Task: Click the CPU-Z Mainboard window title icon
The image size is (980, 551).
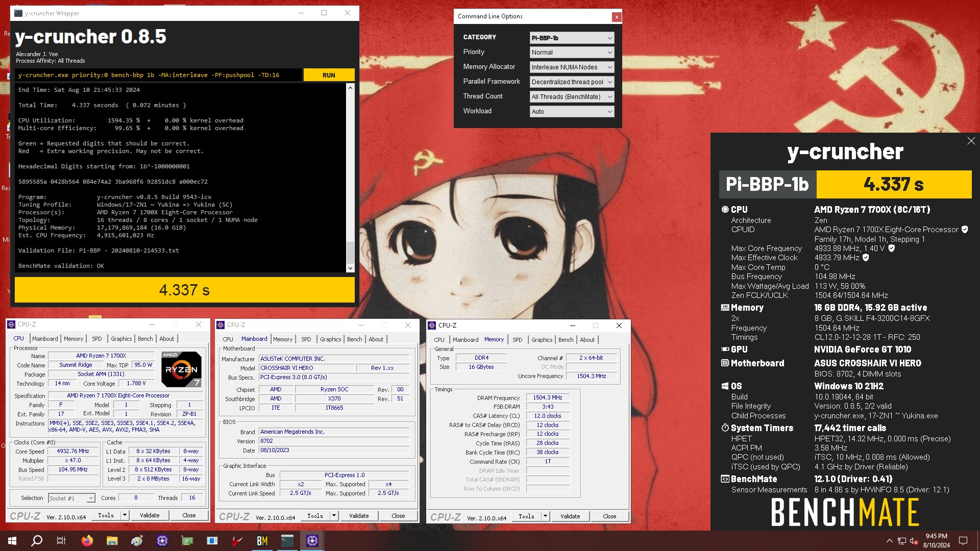Action: pos(220,325)
